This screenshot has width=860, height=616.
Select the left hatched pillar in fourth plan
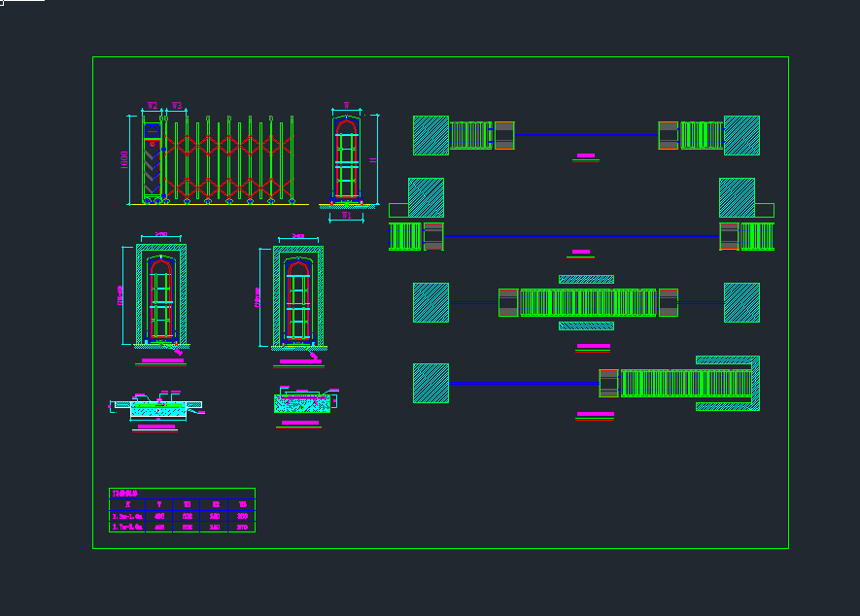click(x=430, y=383)
